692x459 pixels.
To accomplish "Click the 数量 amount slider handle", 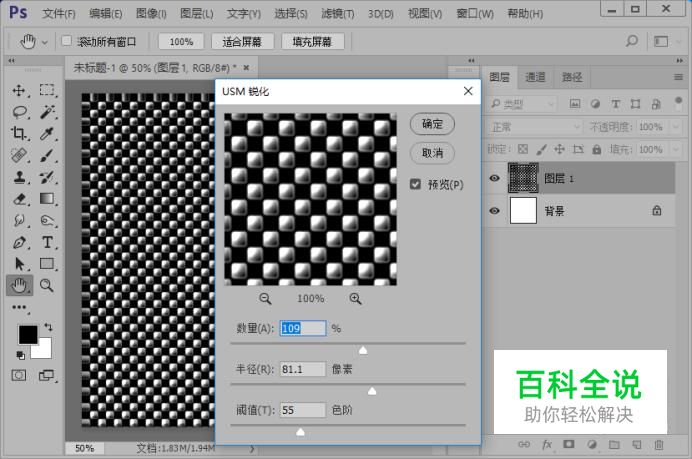I will pyautogui.click(x=363, y=350).
